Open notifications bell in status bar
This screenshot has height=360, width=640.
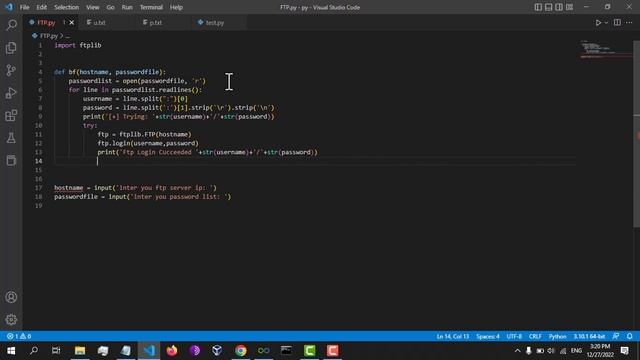click(x=629, y=336)
